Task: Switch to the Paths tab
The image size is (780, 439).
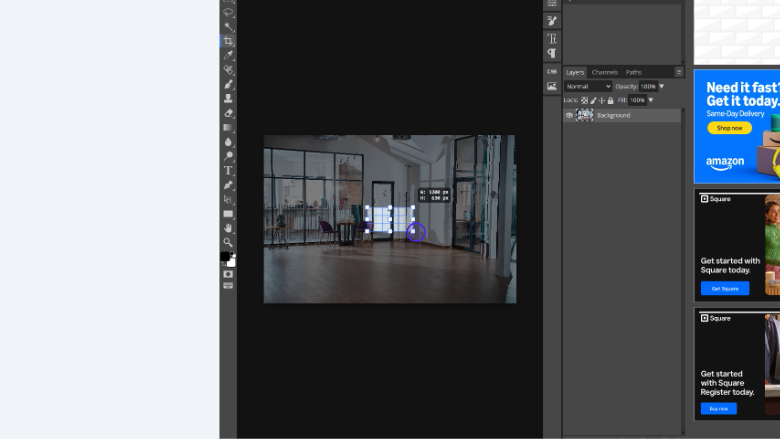Action: [634, 72]
